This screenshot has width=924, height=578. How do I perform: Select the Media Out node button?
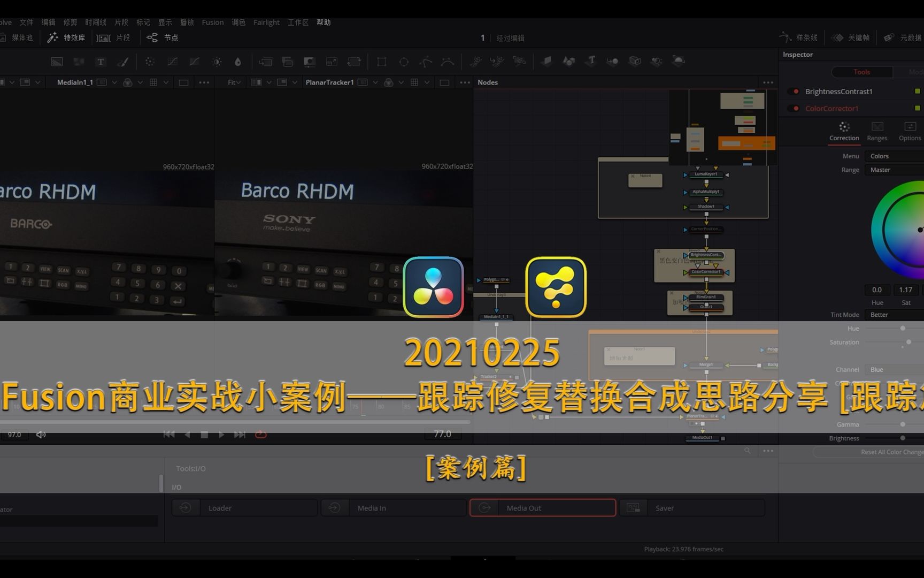[542, 507]
